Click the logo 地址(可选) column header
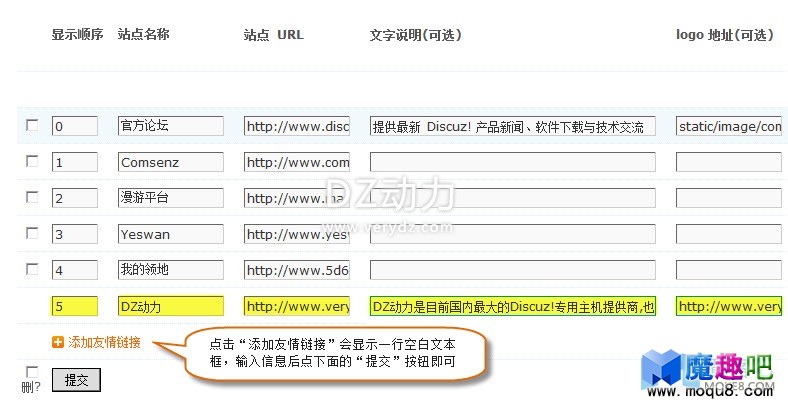 [x=725, y=35]
